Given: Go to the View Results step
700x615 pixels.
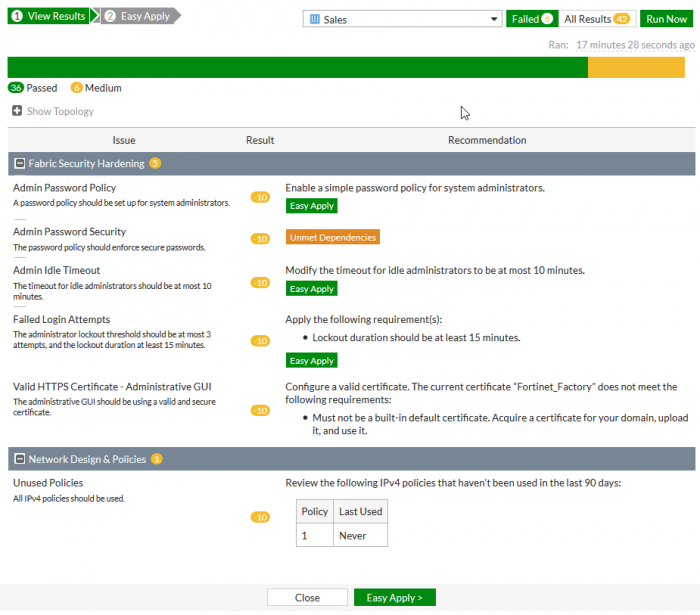Looking at the screenshot, I should [48, 16].
